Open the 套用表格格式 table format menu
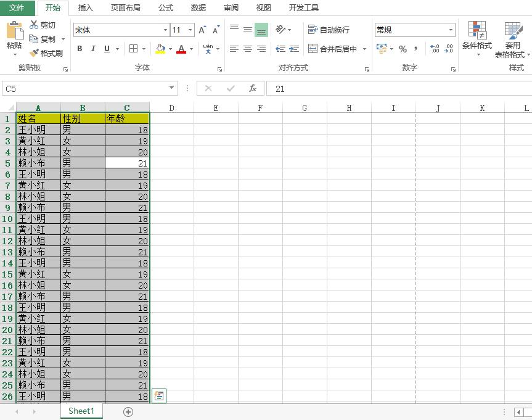Viewport: 532px width, 420px height. click(512, 39)
